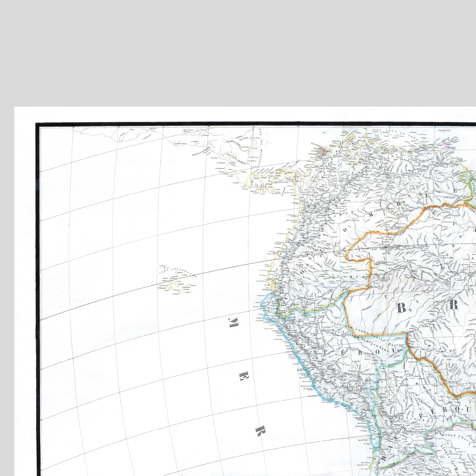
Task: Click the 'BAIE DES MOSQUITOS' vertical label
Action: [260, 147]
